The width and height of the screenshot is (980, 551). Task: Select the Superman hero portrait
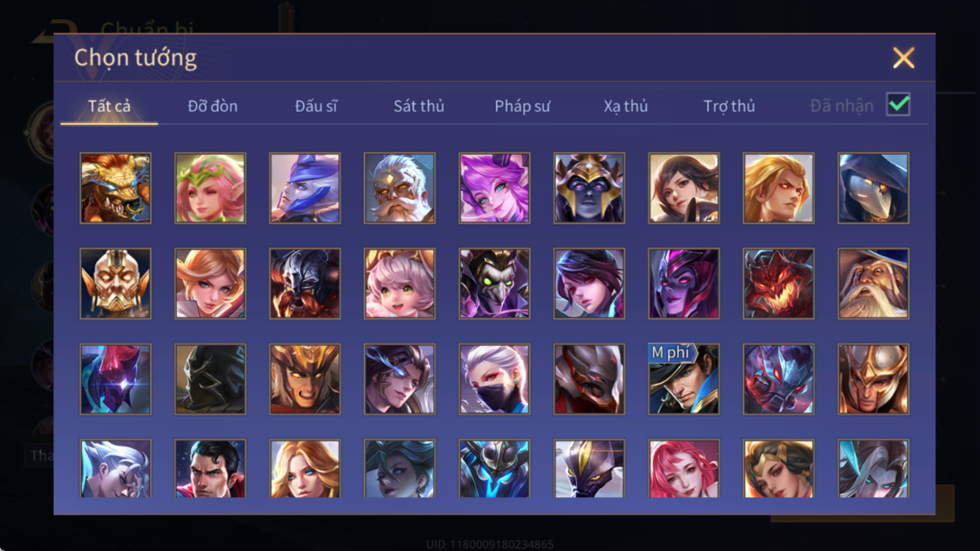tap(210, 468)
